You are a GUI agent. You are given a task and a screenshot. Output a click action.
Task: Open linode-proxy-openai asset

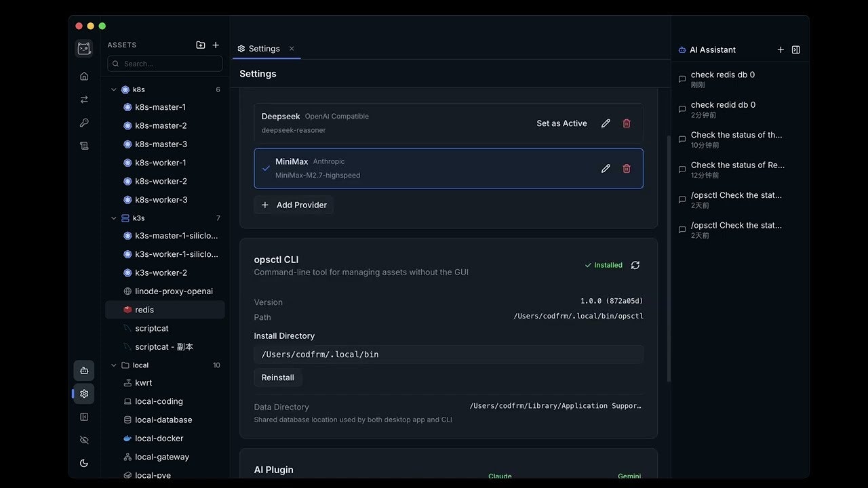pyautogui.click(x=165, y=291)
